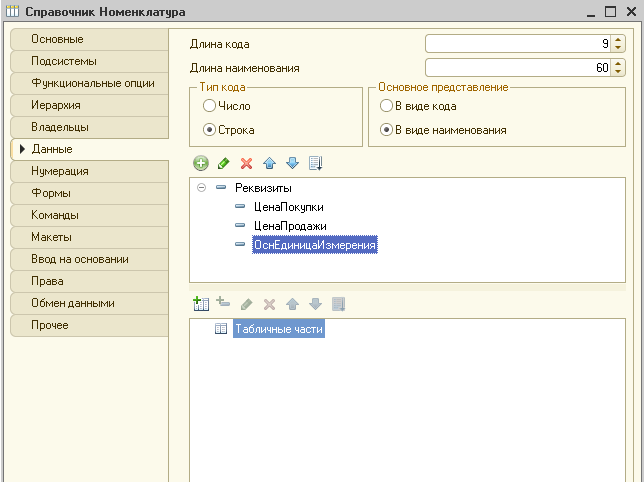The width and height of the screenshot is (644, 482).
Task: Click the Длина кода input field
Action: [518, 44]
